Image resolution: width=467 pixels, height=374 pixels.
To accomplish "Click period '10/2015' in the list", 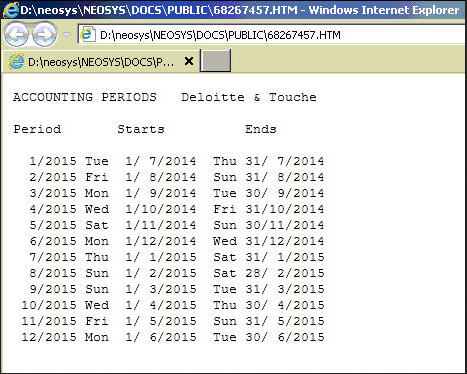I will pos(49,305).
